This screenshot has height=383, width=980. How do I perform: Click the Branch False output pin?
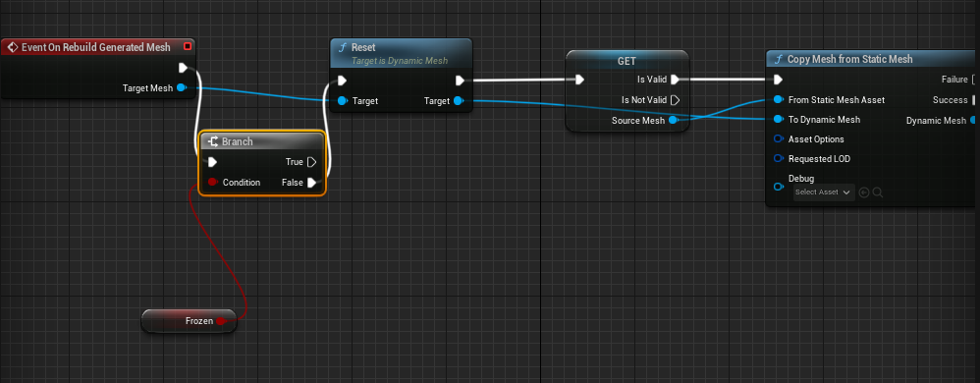pos(312,183)
